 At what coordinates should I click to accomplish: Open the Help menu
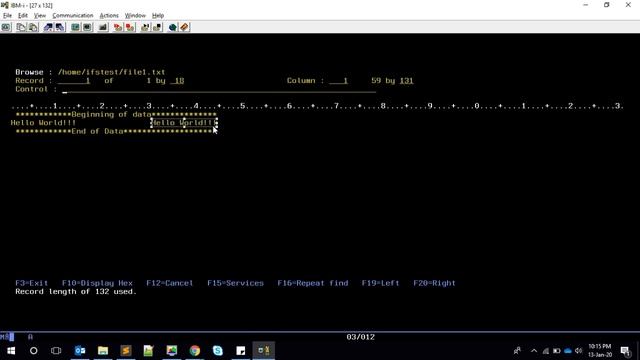(x=158, y=16)
